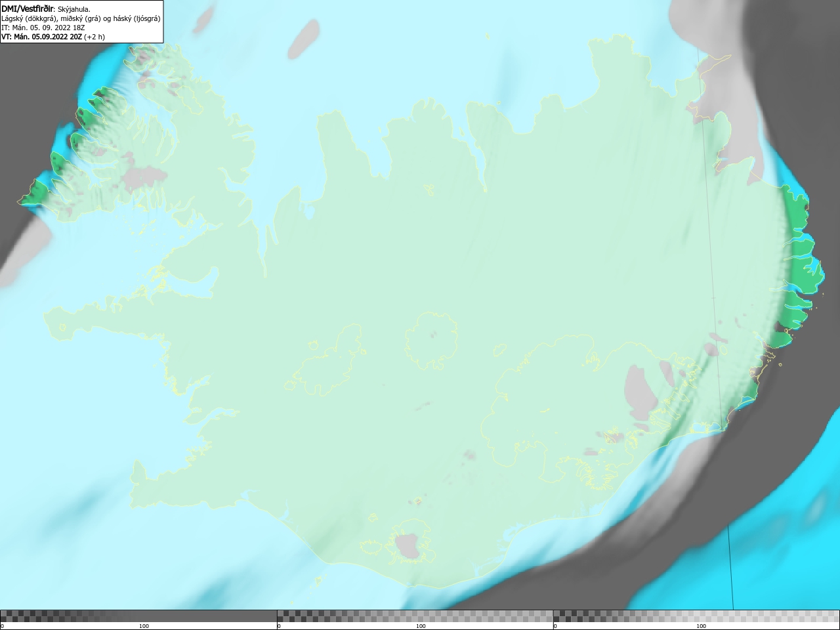This screenshot has height=630, width=840.
Task: Click the "DMI/Vestfirðir: Skýjahula." title line
Action: (46, 9)
